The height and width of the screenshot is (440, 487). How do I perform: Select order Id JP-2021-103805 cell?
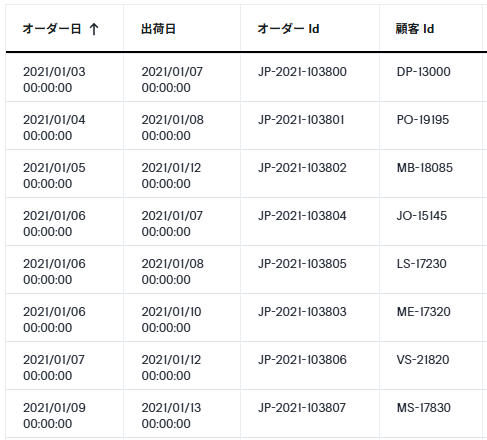tap(310, 270)
